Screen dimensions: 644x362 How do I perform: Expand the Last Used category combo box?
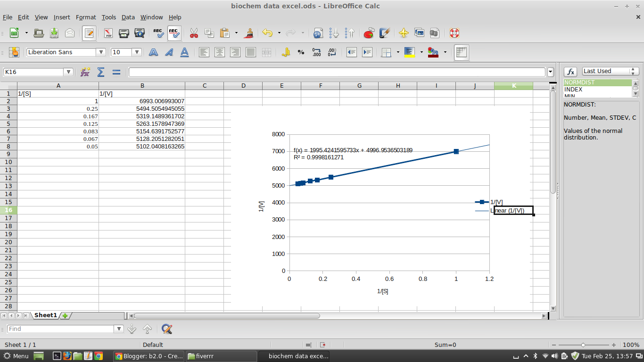coord(634,70)
